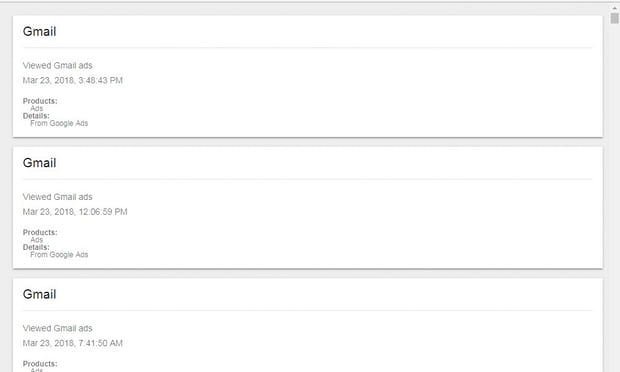Viewport: 620px width, 372px height.
Task: Click 'Details:' label in second card
Action: [x=36, y=247]
